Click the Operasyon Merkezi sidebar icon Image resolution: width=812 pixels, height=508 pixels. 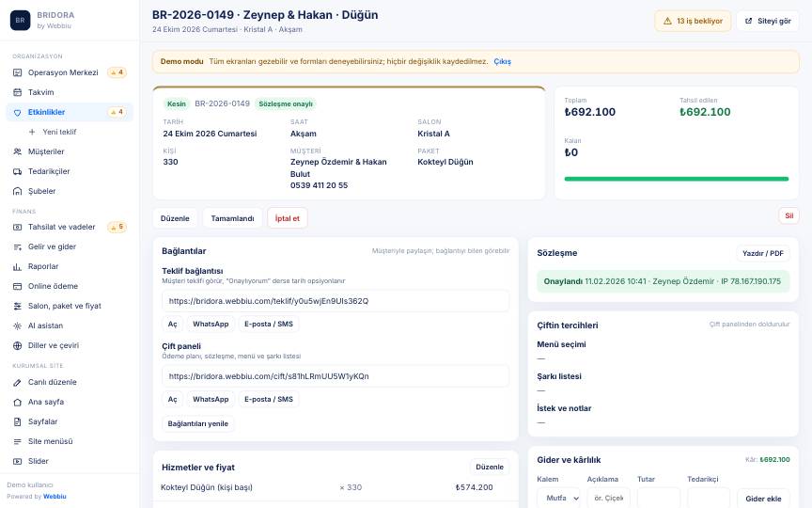pyautogui.click(x=17, y=72)
